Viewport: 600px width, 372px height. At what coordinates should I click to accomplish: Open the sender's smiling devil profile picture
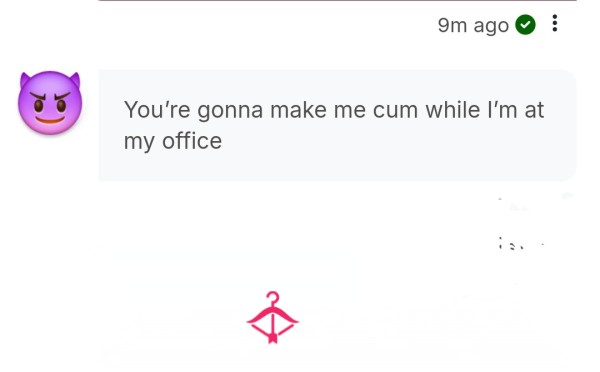(50, 103)
